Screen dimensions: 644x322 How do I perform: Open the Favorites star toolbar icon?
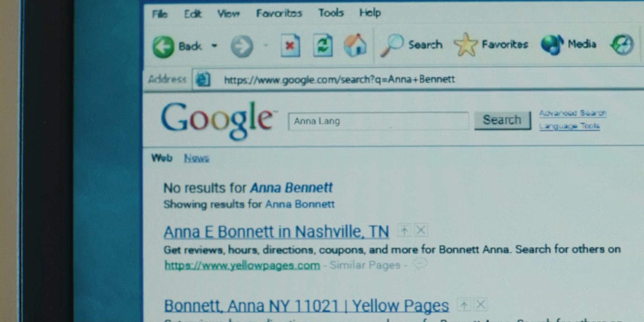[x=466, y=45]
